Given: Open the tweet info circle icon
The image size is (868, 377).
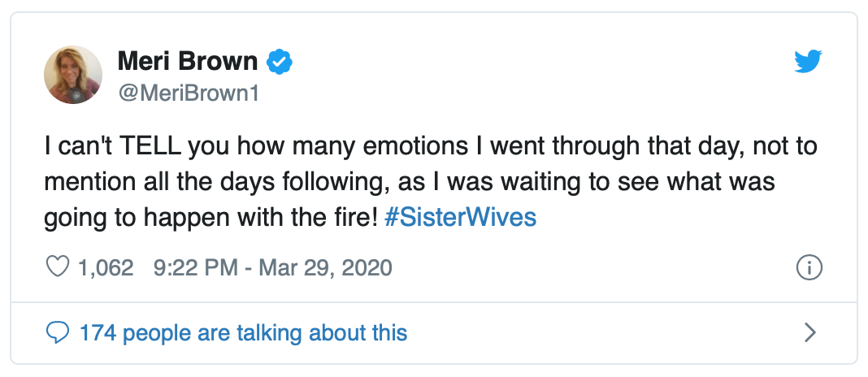Looking at the screenshot, I should (809, 266).
